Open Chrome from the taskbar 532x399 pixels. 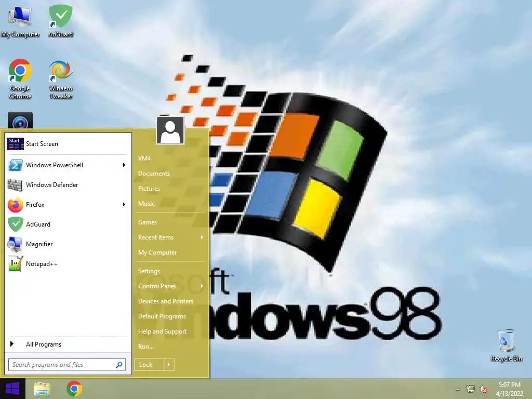(74, 389)
